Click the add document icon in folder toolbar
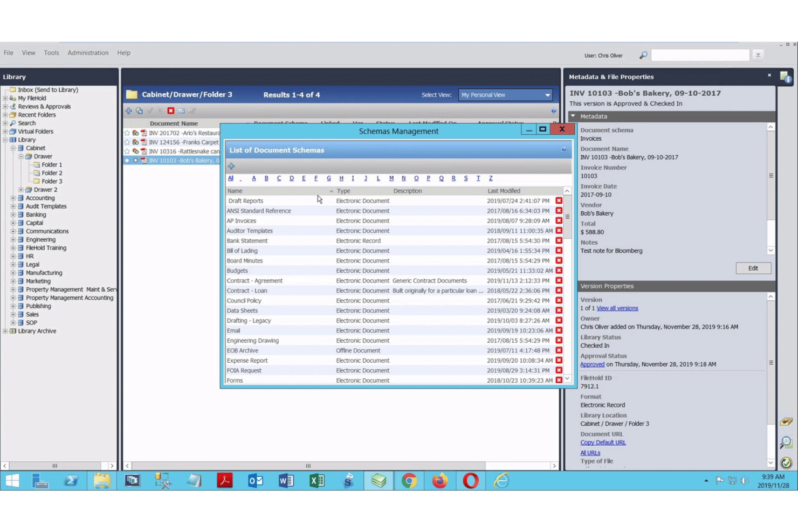 pos(129,110)
